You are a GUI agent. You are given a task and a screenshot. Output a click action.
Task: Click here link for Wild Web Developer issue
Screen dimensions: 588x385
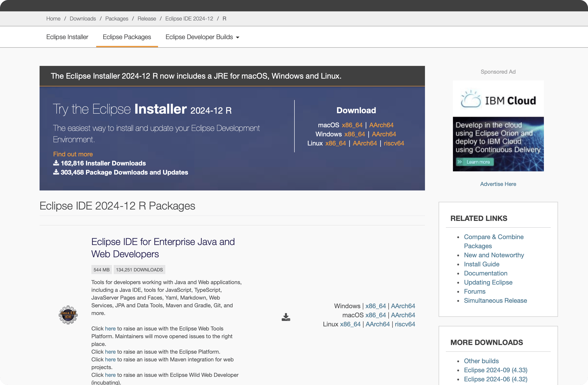click(110, 375)
